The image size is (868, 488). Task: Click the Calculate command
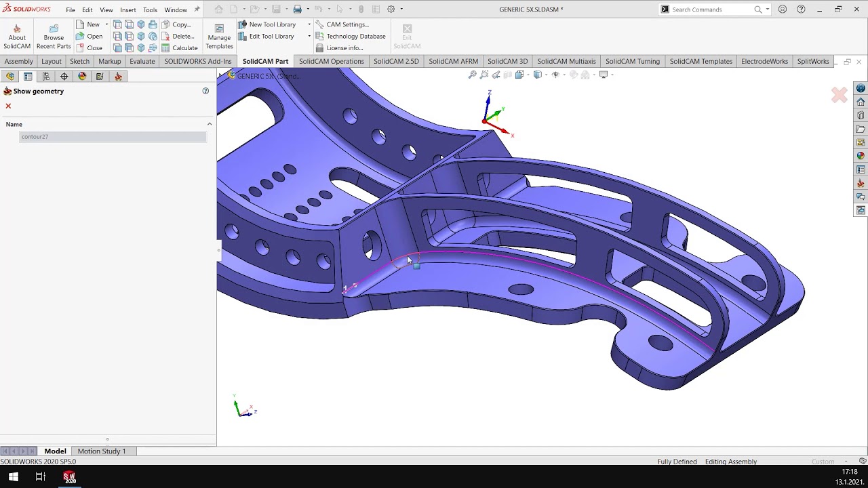coord(180,48)
